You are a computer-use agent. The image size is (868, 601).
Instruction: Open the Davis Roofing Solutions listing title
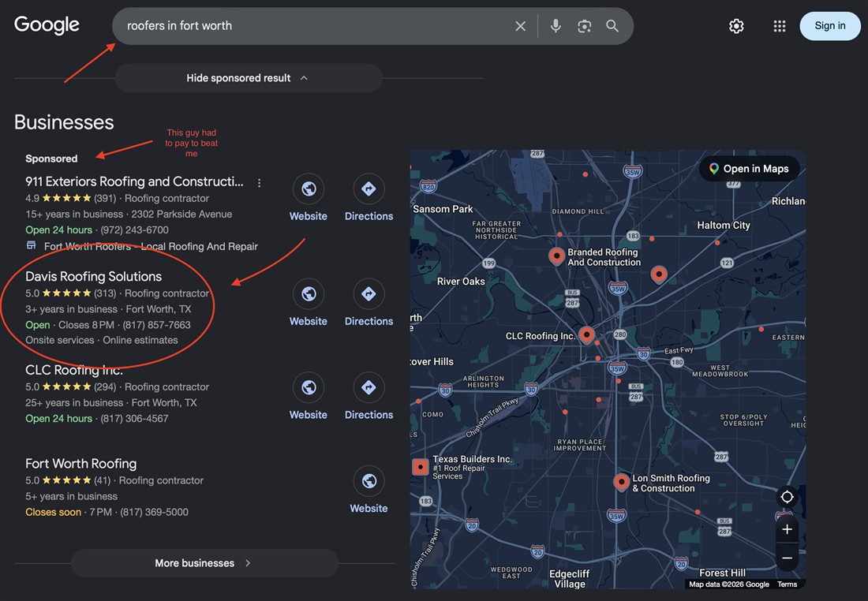(94, 276)
